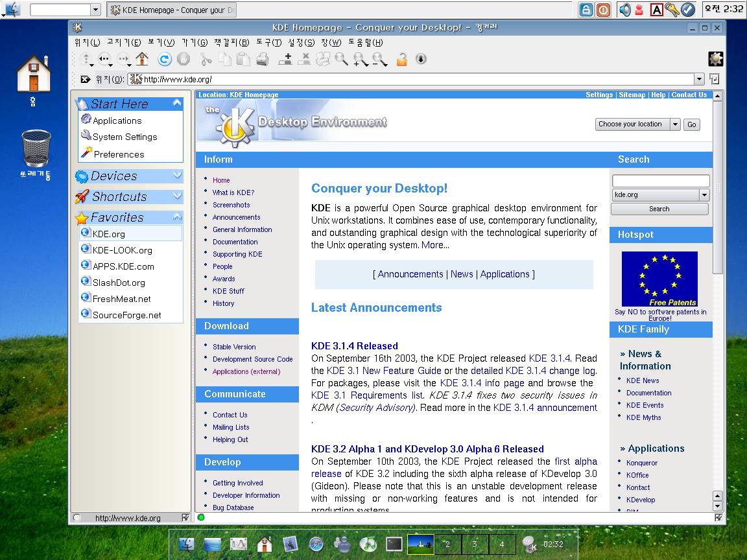Viewport: 747px width, 560px height.
Task: Collapse the Favorites sidebar section
Action: pyautogui.click(x=177, y=216)
